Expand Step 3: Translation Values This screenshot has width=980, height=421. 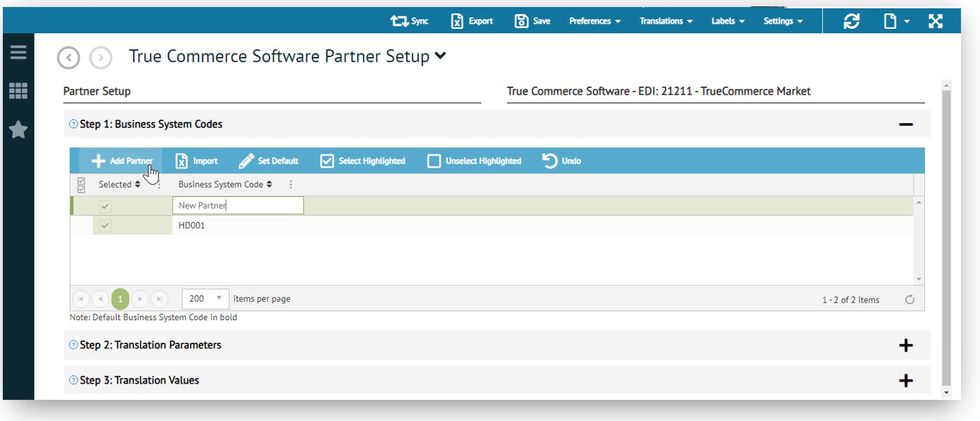point(906,380)
